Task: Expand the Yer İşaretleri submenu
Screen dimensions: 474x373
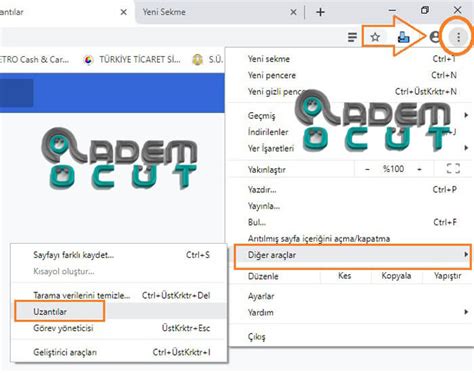Action: pos(350,148)
